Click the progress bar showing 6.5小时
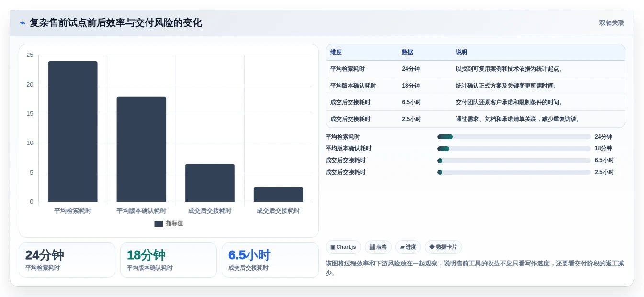Screen dimensions: 644x297 tap(514, 161)
